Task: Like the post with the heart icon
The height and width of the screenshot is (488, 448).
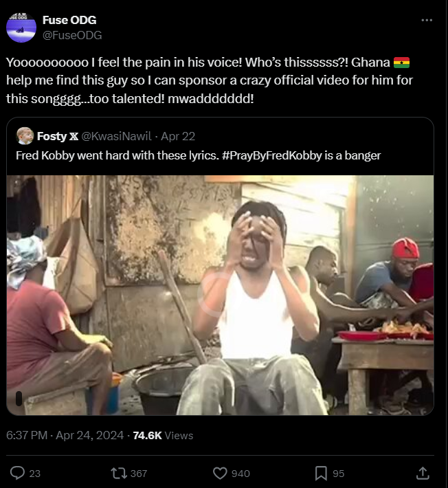Action: click(220, 473)
